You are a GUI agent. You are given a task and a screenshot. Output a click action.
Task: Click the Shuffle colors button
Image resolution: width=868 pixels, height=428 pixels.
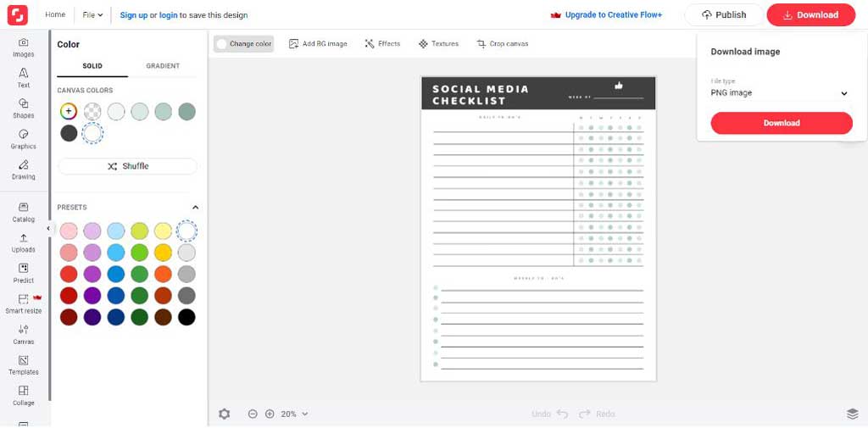tap(127, 166)
